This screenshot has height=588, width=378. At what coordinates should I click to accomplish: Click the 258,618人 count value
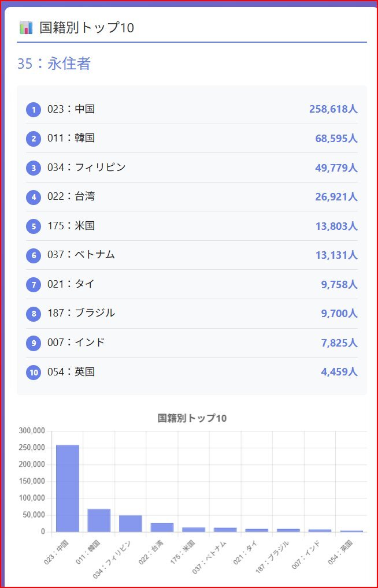coord(333,109)
